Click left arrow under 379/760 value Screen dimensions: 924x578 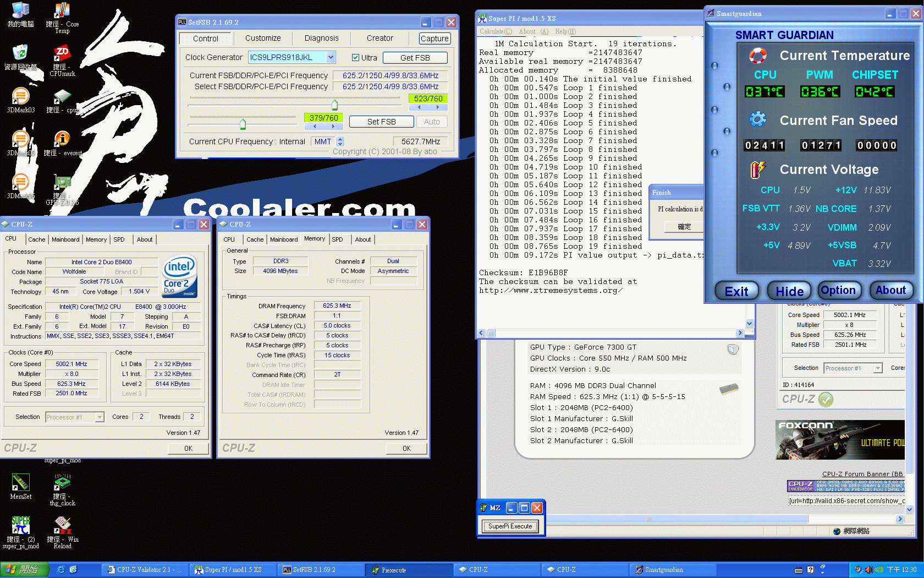pyautogui.click(x=315, y=126)
